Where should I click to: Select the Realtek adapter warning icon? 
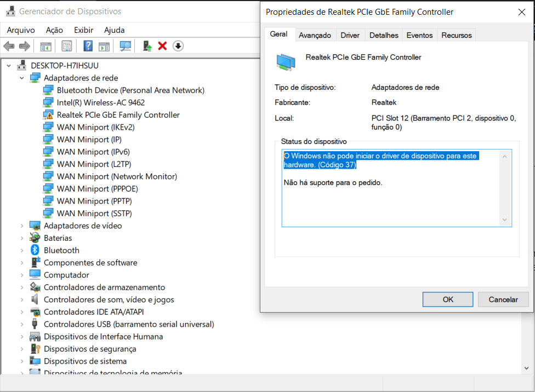pyautogui.click(x=48, y=115)
